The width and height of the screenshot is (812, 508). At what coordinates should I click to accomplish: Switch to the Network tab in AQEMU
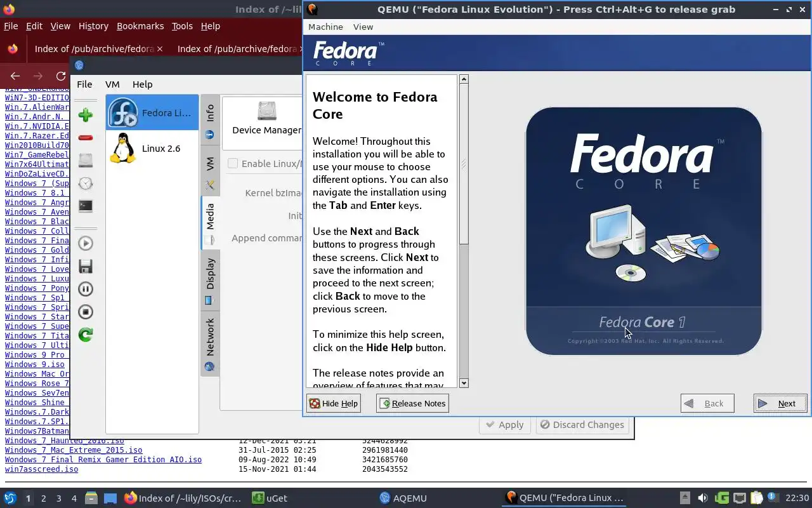(x=210, y=344)
